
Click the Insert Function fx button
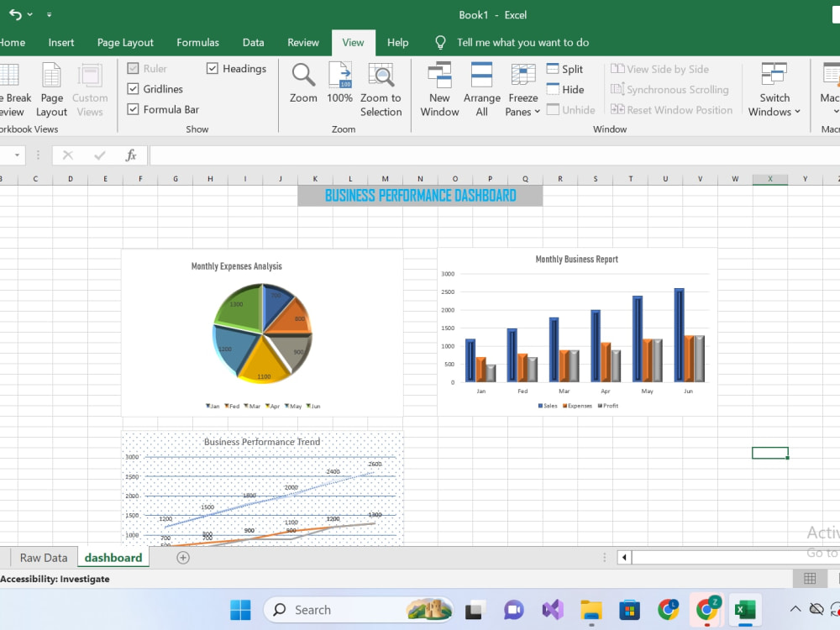point(131,155)
